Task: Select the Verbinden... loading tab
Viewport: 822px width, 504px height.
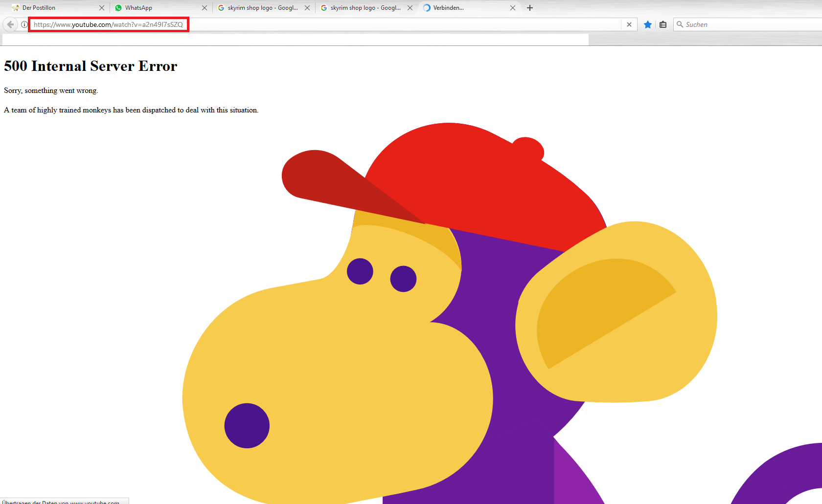Action: click(465, 8)
